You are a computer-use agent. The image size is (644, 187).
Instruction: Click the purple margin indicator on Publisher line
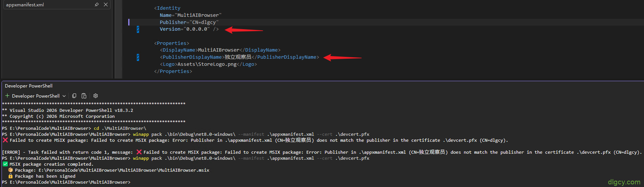pyautogui.click(x=129, y=22)
